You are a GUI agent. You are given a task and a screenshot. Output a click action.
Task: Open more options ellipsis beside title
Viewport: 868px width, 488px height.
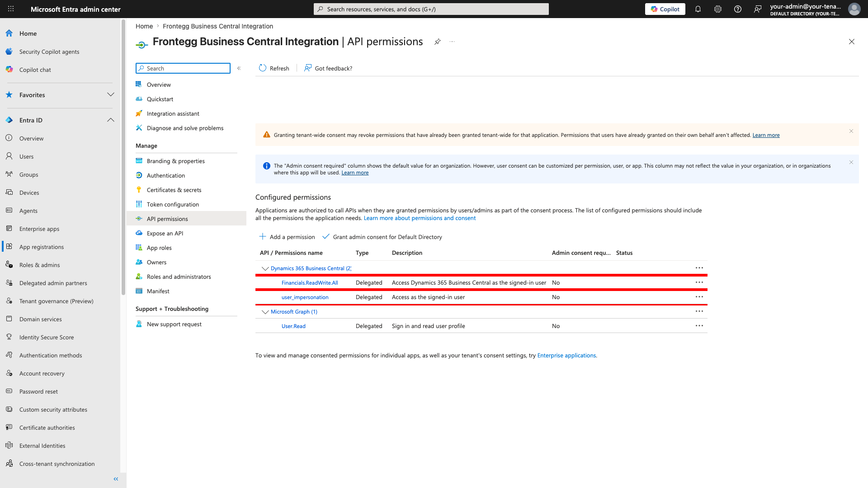(x=452, y=42)
